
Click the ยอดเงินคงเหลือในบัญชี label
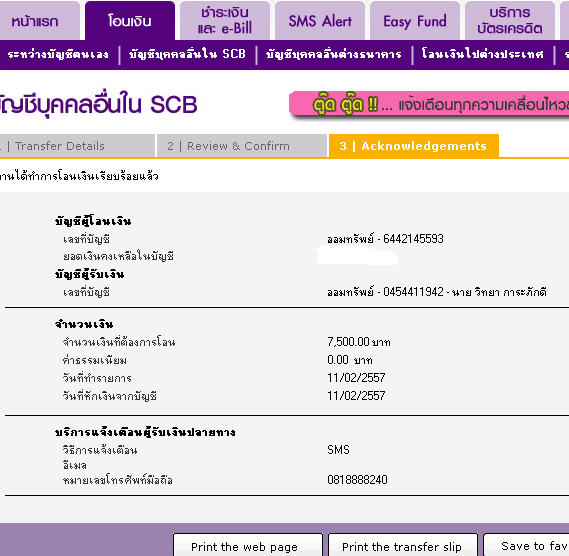coord(118,256)
